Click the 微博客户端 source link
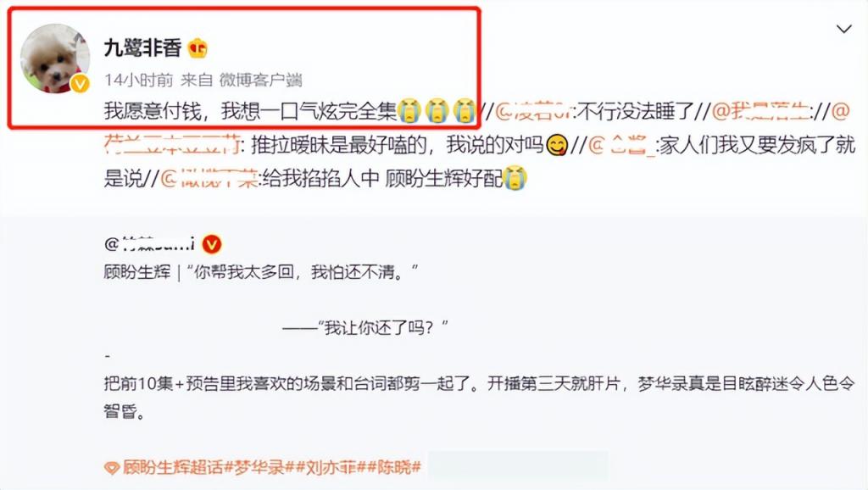This screenshot has height=490, width=868. point(260,80)
